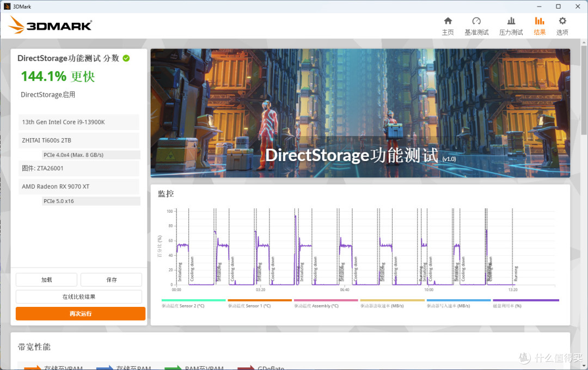588x370 pixels.
Task: Toggle the Sensor 1 temperature legend swatch
Action: click(x=260, y=300)
